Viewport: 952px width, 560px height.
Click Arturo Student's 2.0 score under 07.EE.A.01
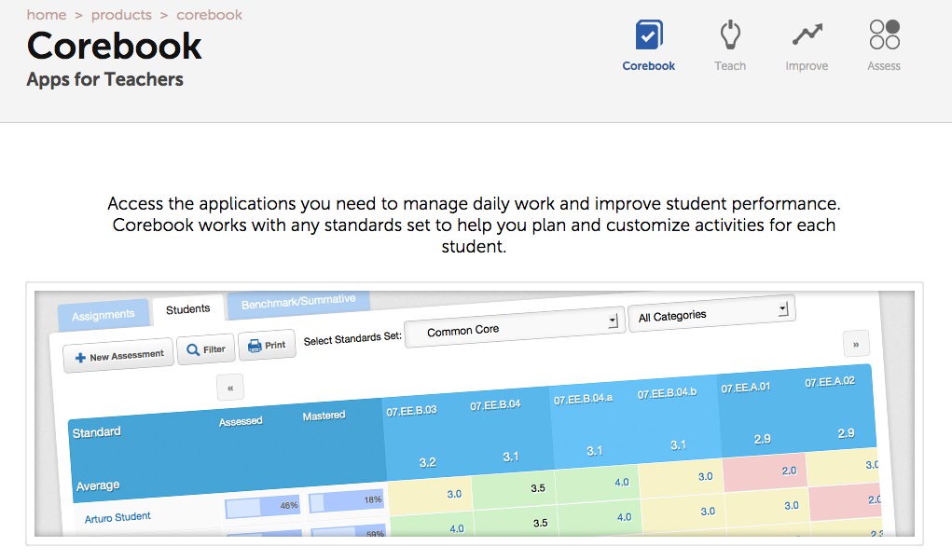[x=789, y=471]
